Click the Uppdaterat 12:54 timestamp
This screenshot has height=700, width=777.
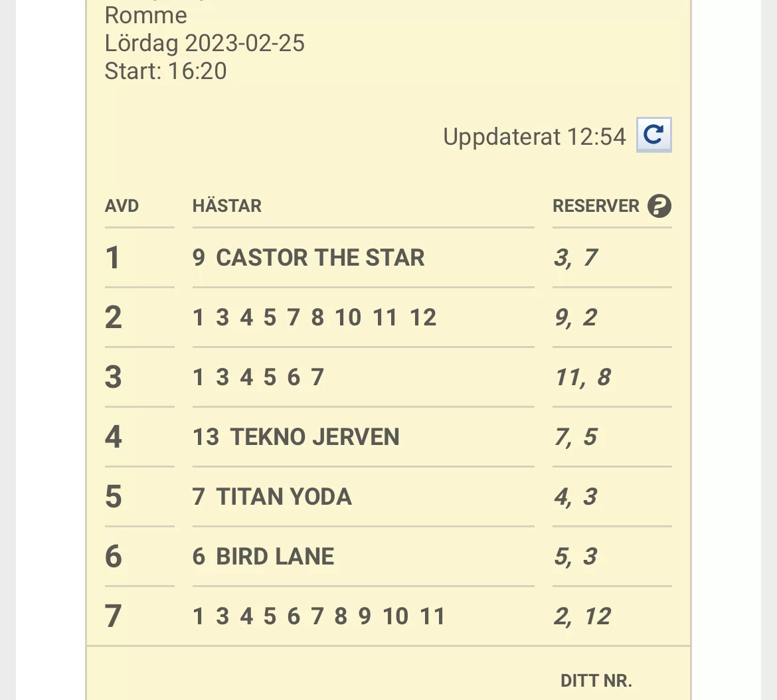pos(534,137)
